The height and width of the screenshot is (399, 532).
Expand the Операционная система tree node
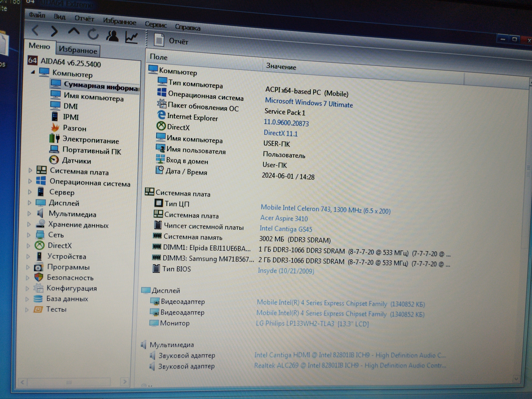30,181
